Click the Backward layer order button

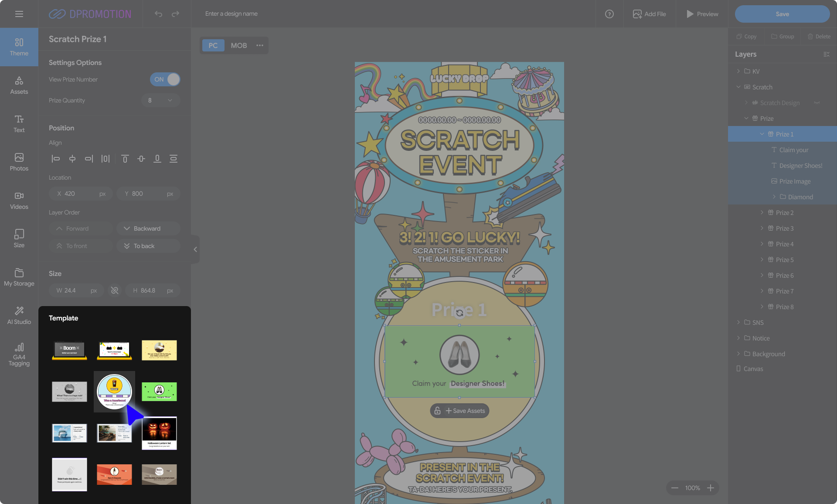148,228
